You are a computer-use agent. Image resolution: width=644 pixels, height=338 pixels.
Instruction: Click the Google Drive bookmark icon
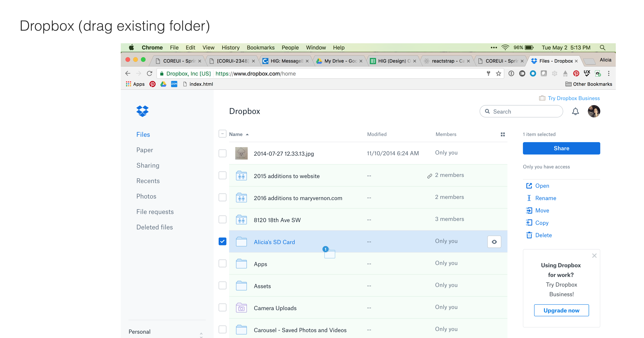point(163,84)
